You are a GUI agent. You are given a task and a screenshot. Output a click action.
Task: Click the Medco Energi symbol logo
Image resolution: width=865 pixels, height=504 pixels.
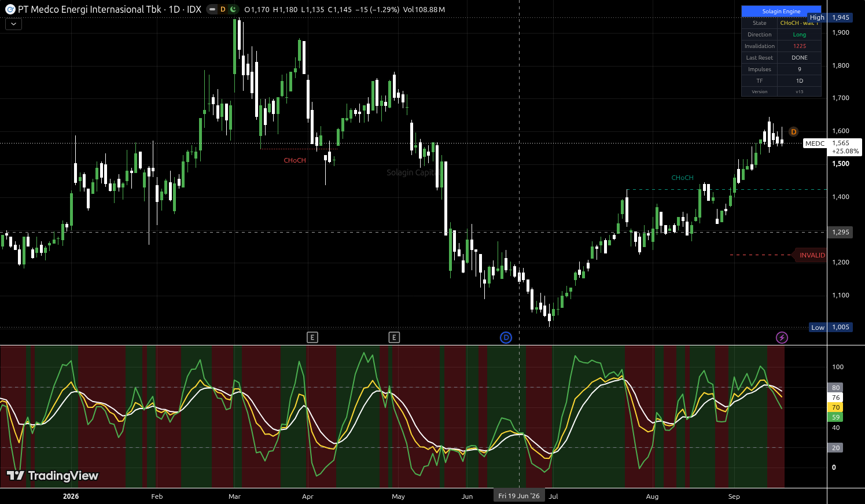coord(10,9)
